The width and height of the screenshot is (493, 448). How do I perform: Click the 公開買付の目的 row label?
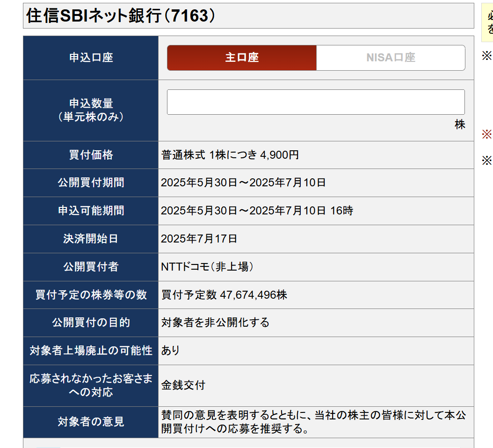[91, 323]
